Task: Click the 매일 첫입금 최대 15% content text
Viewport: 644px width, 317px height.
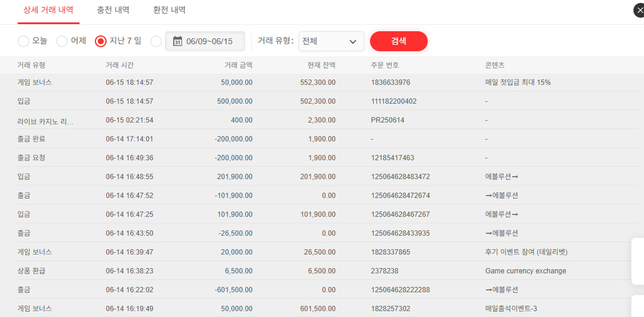Action: click(x=518, y=82)
